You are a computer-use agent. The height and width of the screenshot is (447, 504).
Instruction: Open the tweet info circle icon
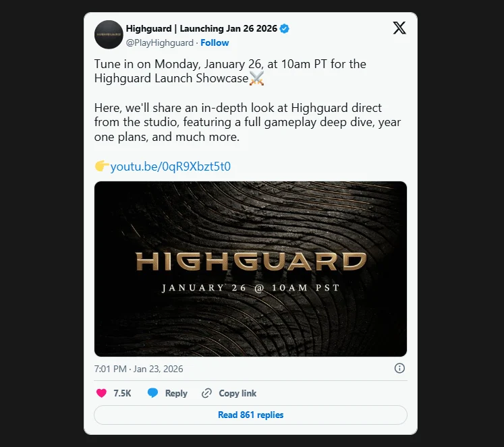(399, 368)
